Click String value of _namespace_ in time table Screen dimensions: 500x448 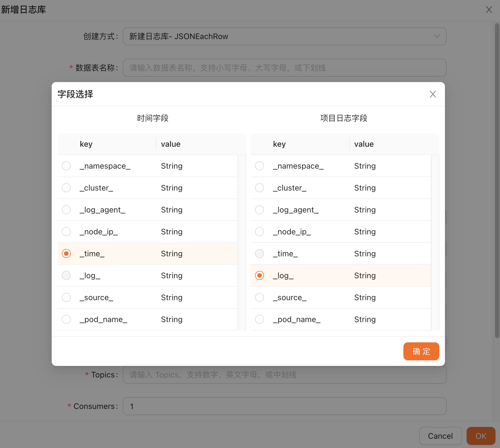click(172, 166)
